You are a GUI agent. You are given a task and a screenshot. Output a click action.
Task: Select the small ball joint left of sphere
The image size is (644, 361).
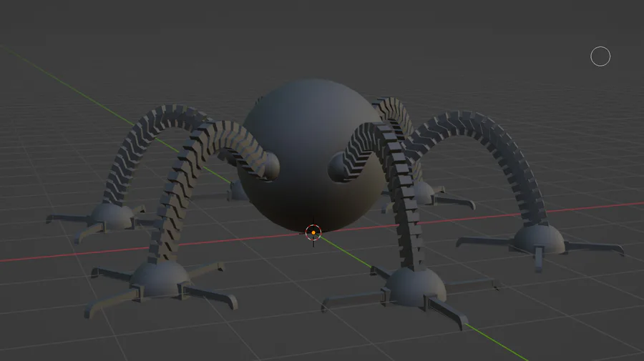point(271,167)
